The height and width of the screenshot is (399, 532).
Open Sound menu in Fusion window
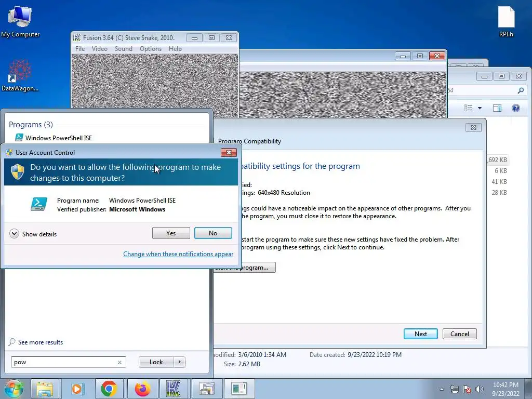(x=124, y=48)
